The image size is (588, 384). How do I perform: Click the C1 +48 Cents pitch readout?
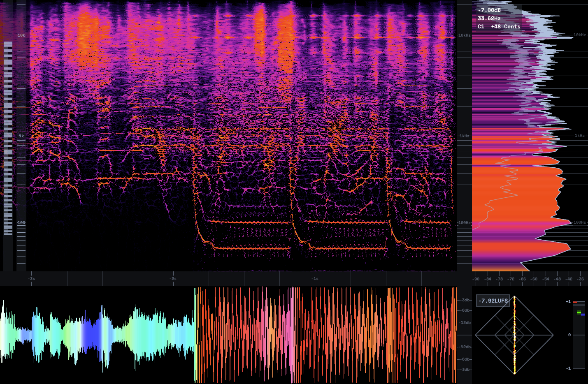[x=499, y=26]
